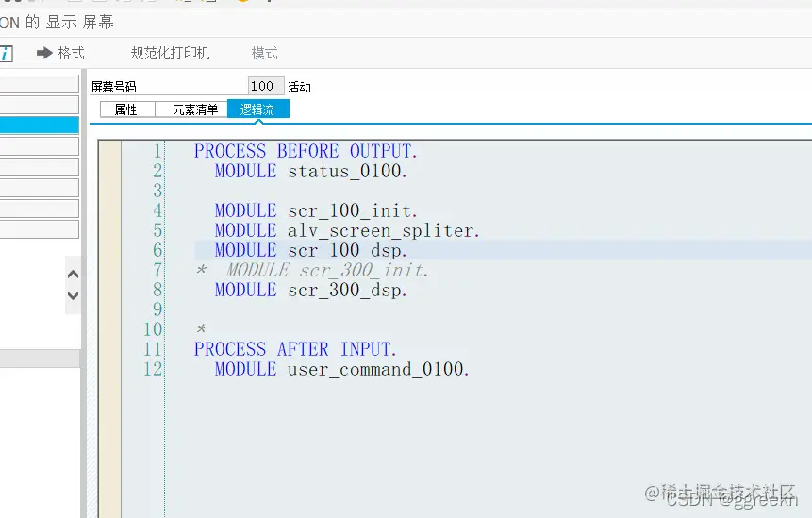Switch to the 元素清单 tab
The width and height of the screenshot is (812, 518).
tap(191, 109)
